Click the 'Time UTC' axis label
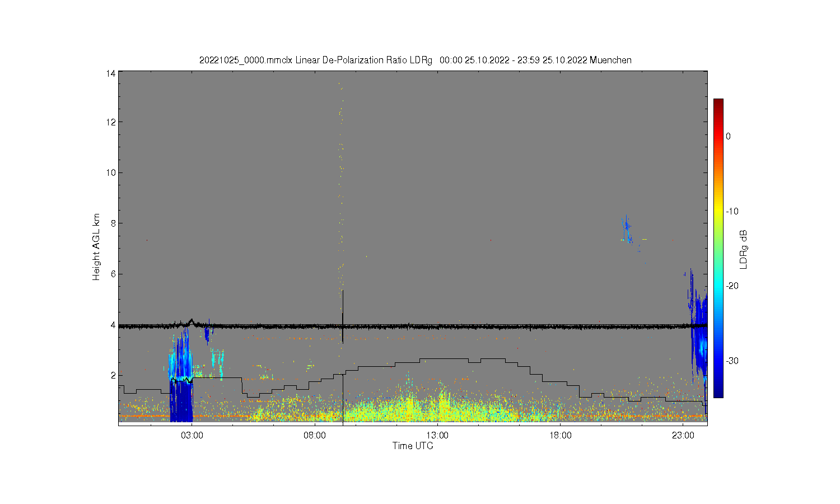The width and height of the screenshot is (840, 504). click(x=413, y=446)
